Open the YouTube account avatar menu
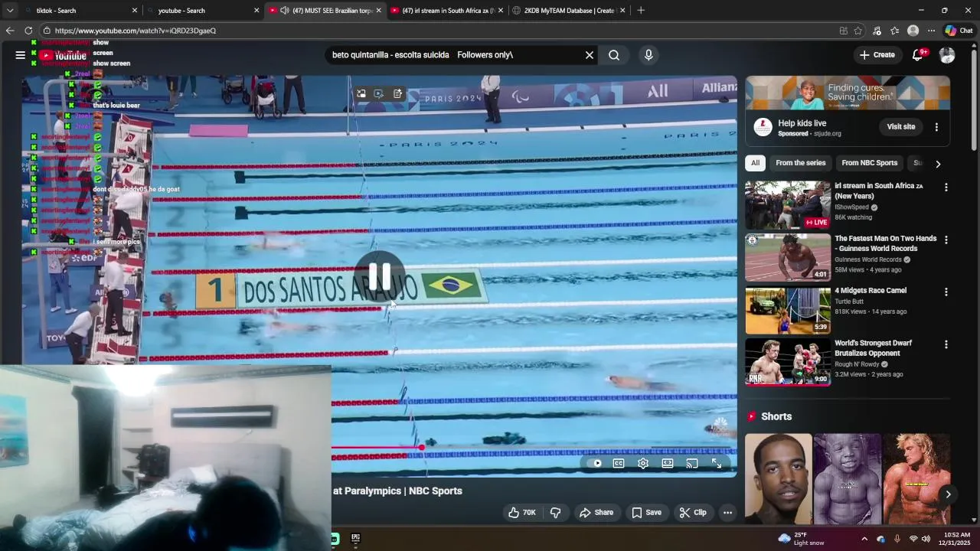Viewport: 980px width, 551px height. (x=947, y=55)
